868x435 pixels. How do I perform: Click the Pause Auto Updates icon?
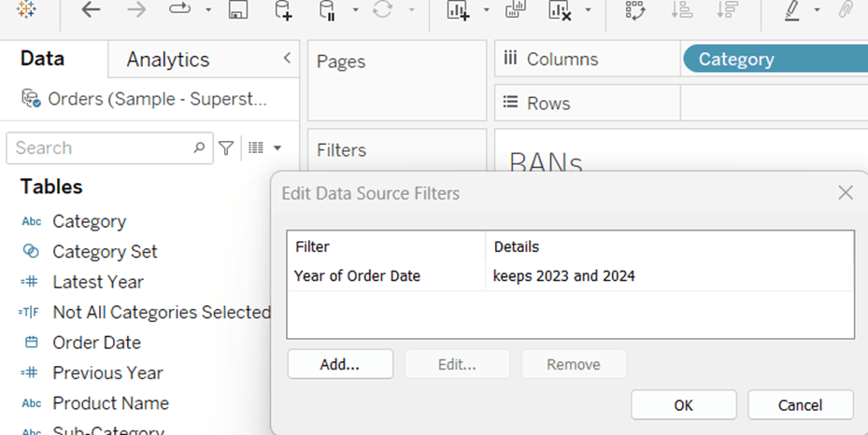point(327,10)
